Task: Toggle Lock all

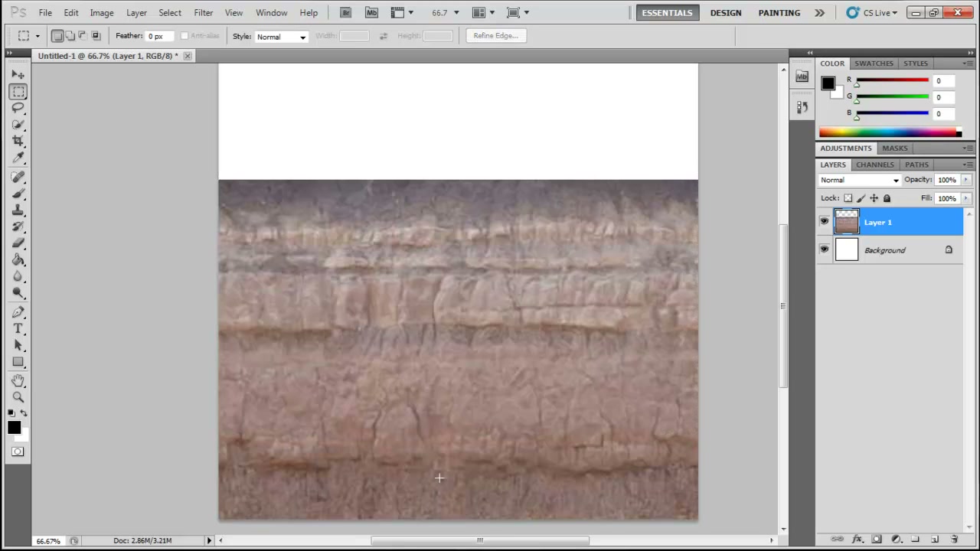Action: (887, 198)
